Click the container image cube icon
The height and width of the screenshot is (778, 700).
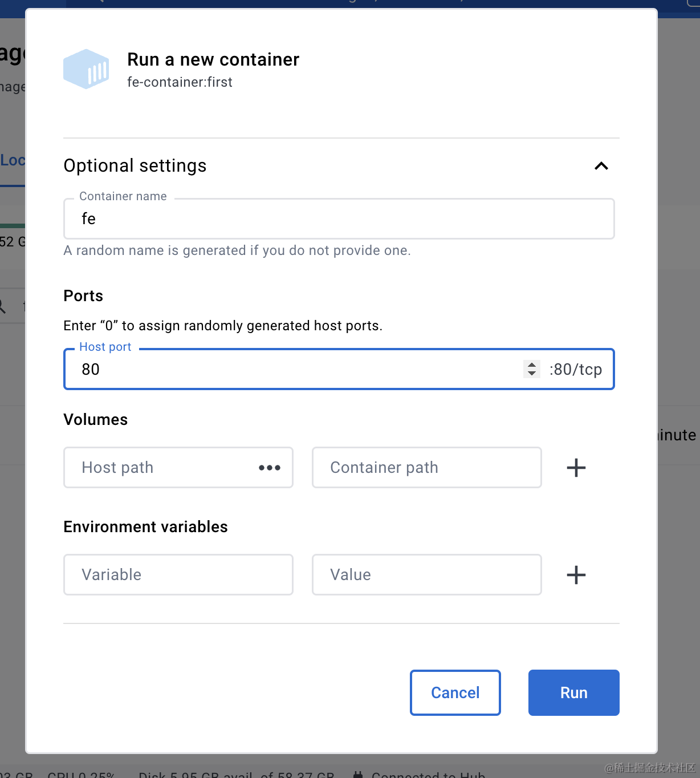[x=86, y=69]
